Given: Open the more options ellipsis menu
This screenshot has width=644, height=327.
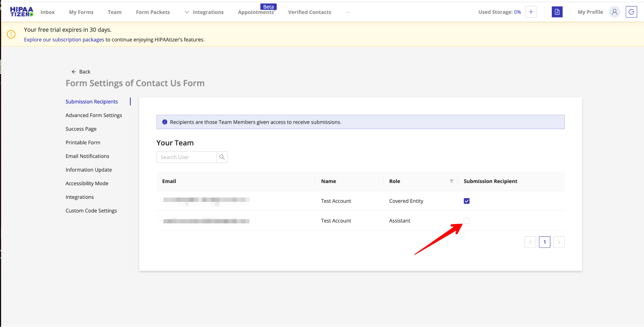Looking at the screenshot, I should pyautogui.click(x=348, y=12).
